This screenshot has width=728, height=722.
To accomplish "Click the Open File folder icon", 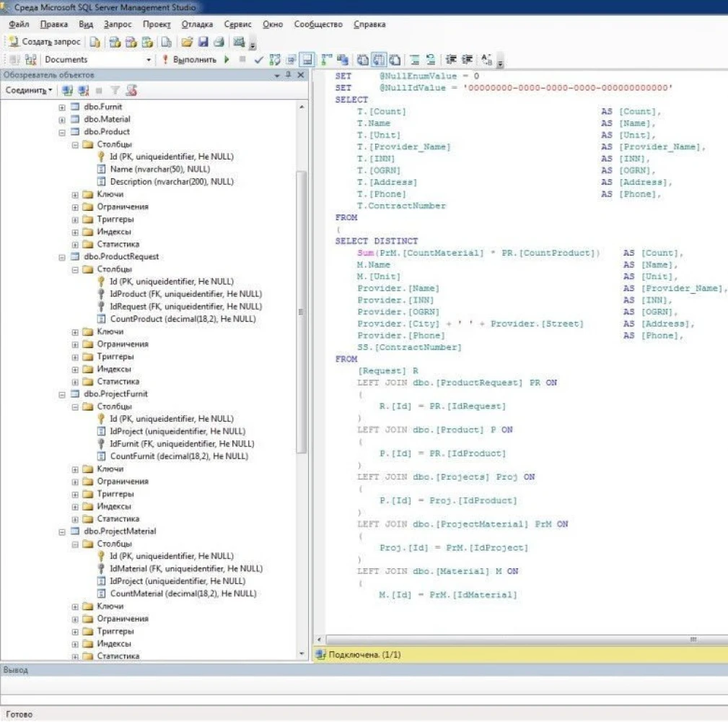I will (x=187, y=43).
